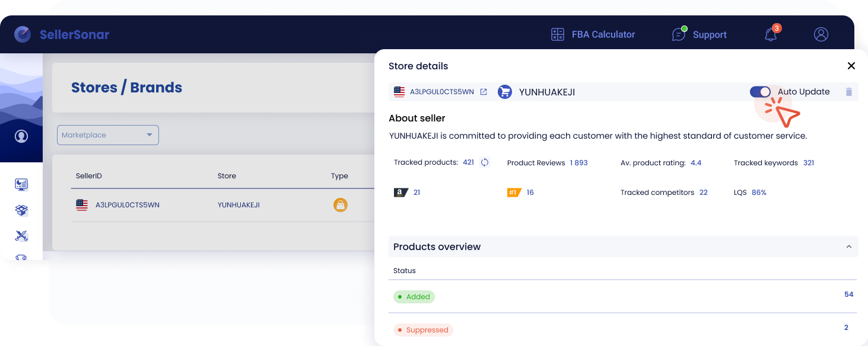Screen dimensions: 868x346
Task: Refresh tracked products count icon
Action: click(x=485, y=162)
